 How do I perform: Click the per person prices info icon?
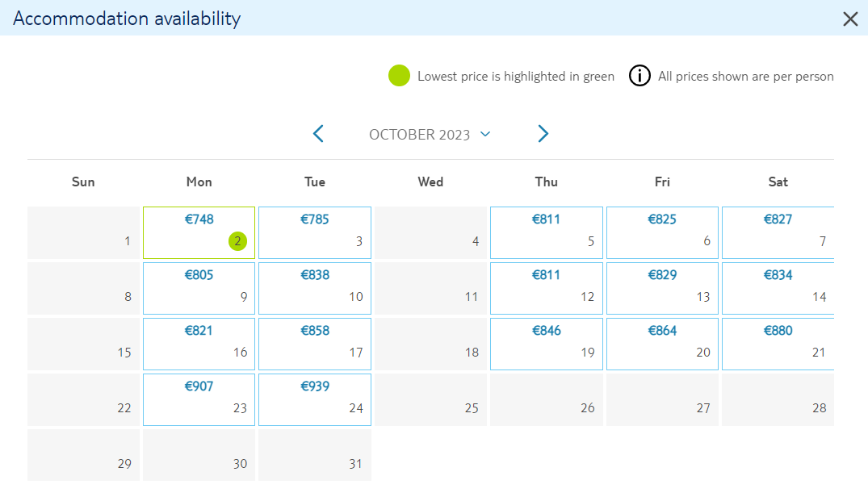[639, 76]
